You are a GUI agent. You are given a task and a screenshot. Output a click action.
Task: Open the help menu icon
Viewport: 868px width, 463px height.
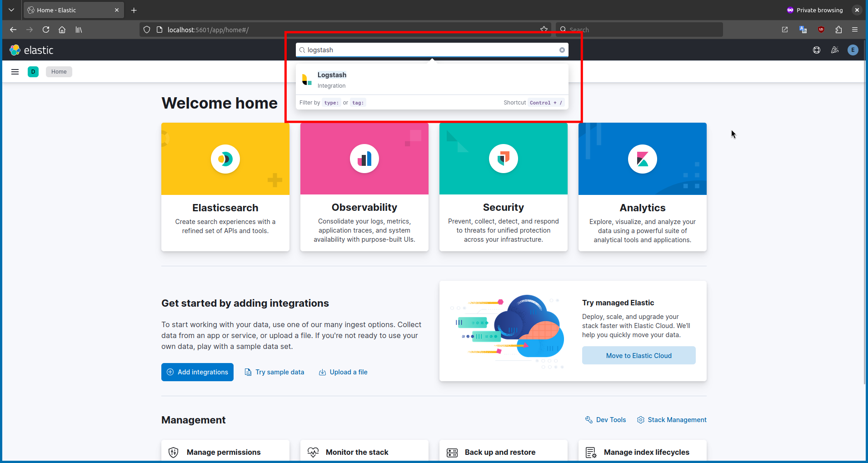pos(817,50)
